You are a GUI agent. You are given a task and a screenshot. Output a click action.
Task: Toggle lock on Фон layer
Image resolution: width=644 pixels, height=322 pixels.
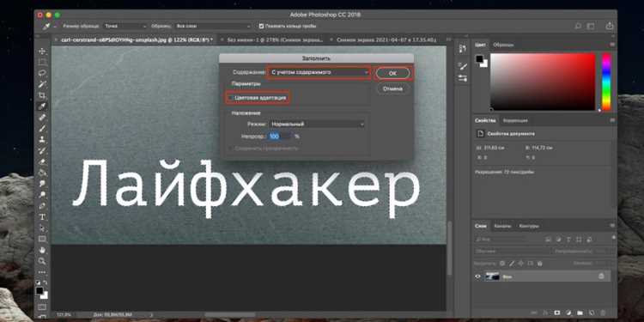tap(601, 276)
